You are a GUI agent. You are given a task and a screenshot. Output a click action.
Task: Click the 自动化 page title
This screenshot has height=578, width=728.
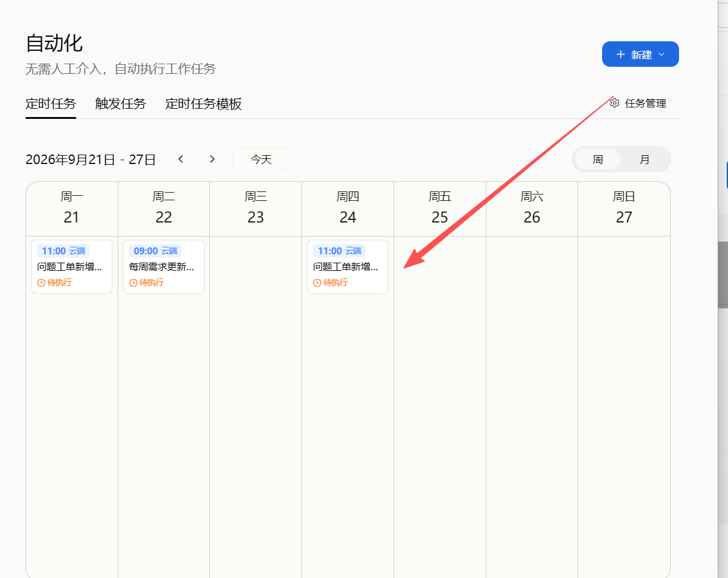click(x=54, y=44)
